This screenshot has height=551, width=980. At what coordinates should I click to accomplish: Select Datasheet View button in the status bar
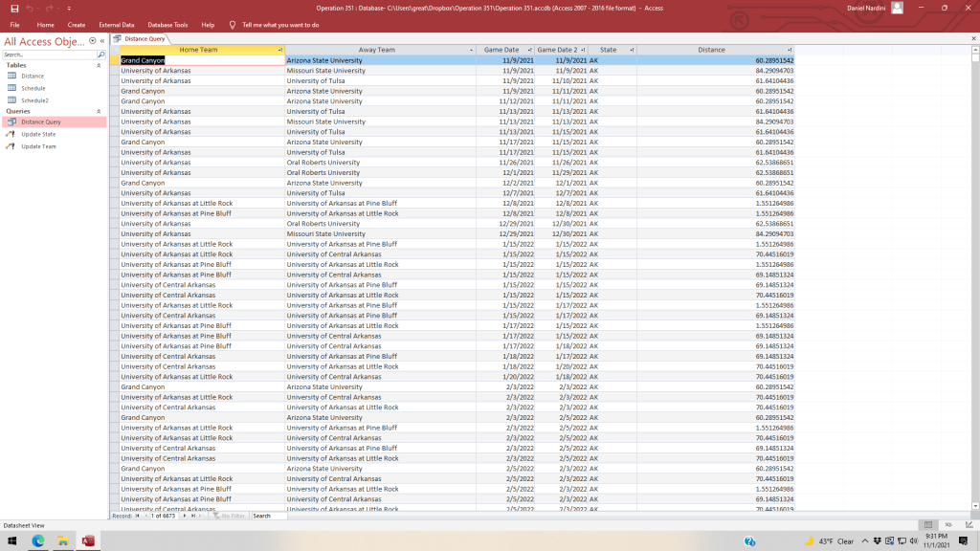click(927, 525)
